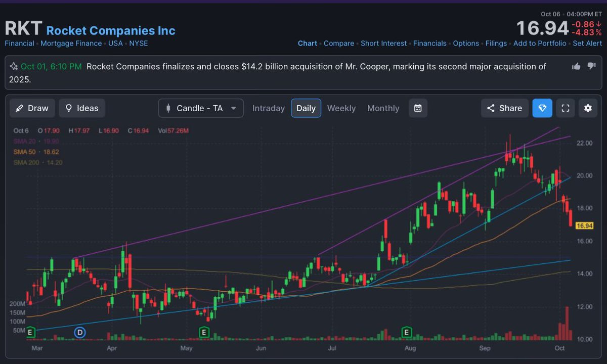Click Add to Portfolio
This screenshot has width=607, height=364.
coord(540,43)
